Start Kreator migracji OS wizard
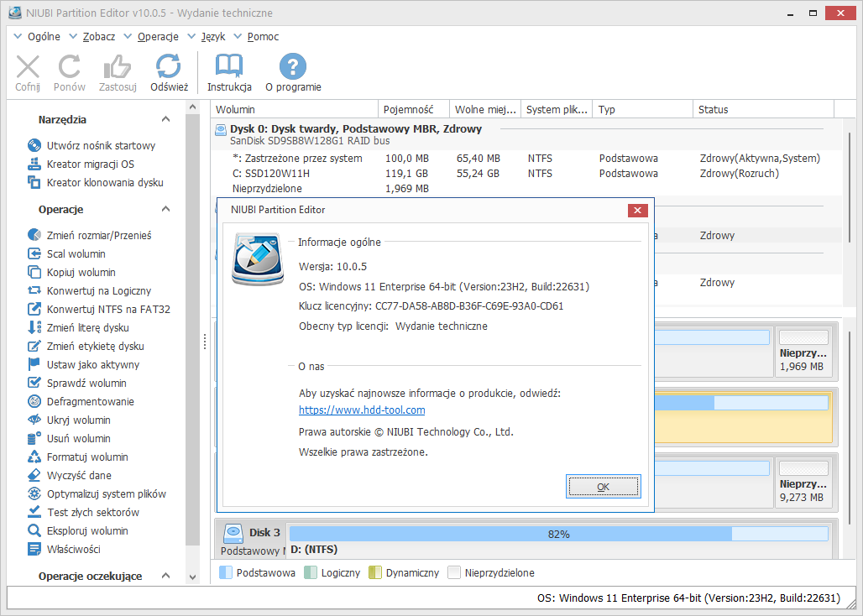 (81, 164)
